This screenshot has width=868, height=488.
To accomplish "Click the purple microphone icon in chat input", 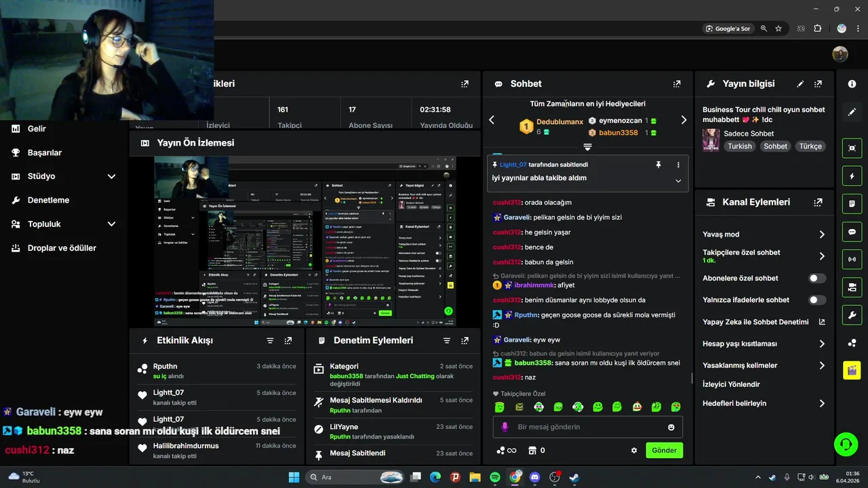I will point(505,427).
